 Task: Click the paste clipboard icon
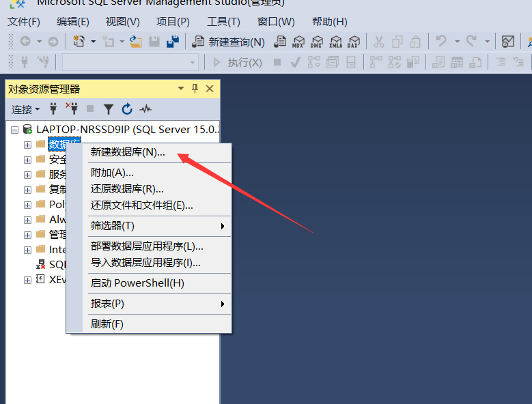pyautogui.click(x=415, y=42)
